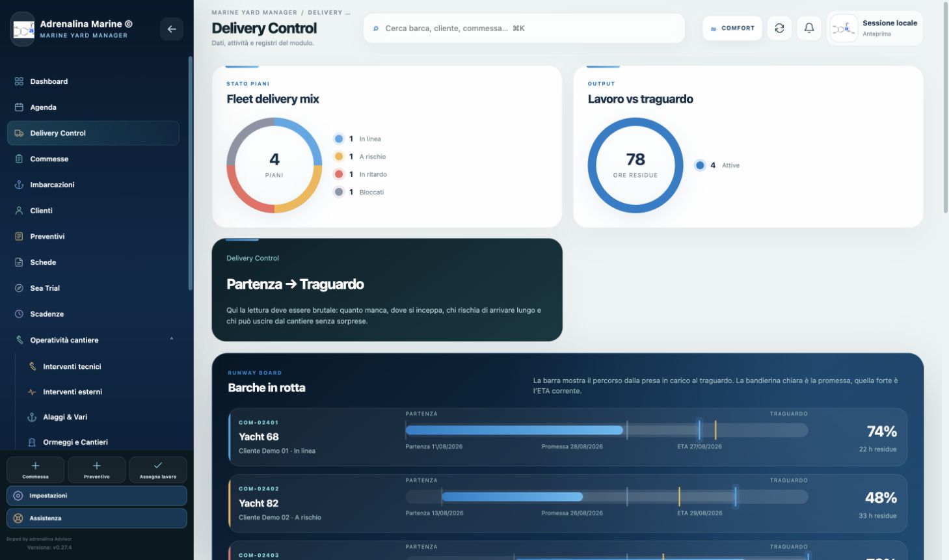Open the Dashboard menu item
Viewport: 949px width, 560px height.
[x=93, y=81]
